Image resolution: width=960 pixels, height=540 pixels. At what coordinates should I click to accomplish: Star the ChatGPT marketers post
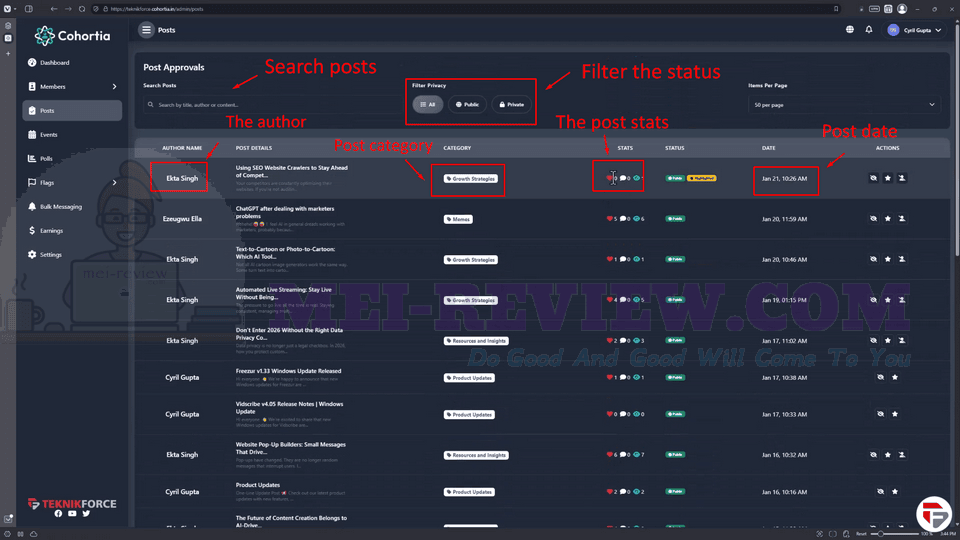pos(888,219)
